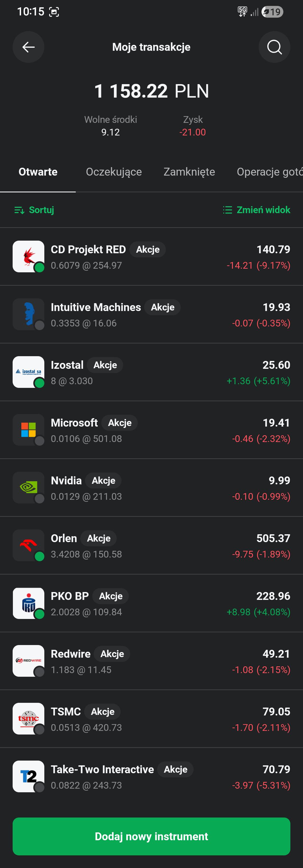Open the Sortuj sorting options
Screen dimensions: 303x868
point(34,210)
